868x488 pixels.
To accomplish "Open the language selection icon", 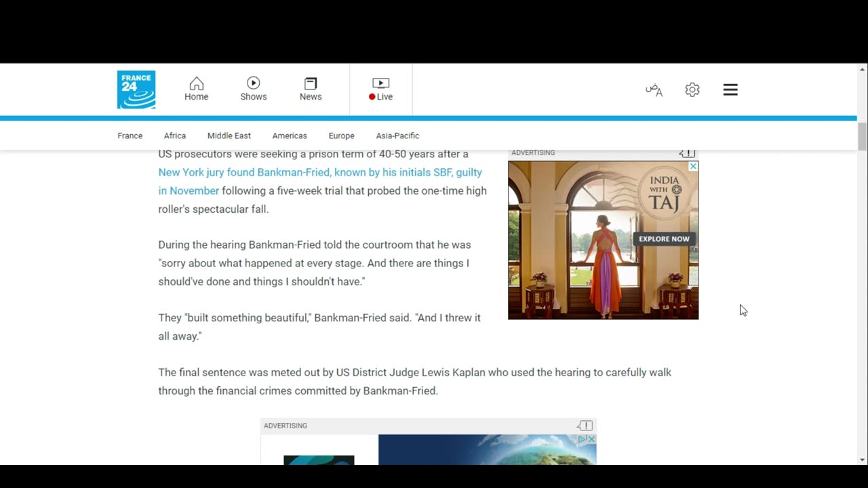I will point(654,89).
